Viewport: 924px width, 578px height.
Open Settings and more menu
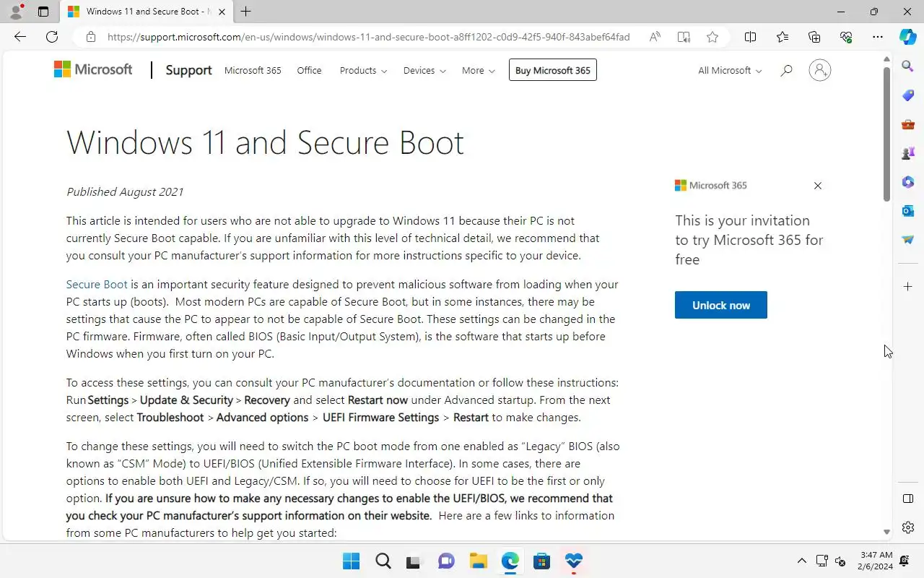[x=878, y=37]
